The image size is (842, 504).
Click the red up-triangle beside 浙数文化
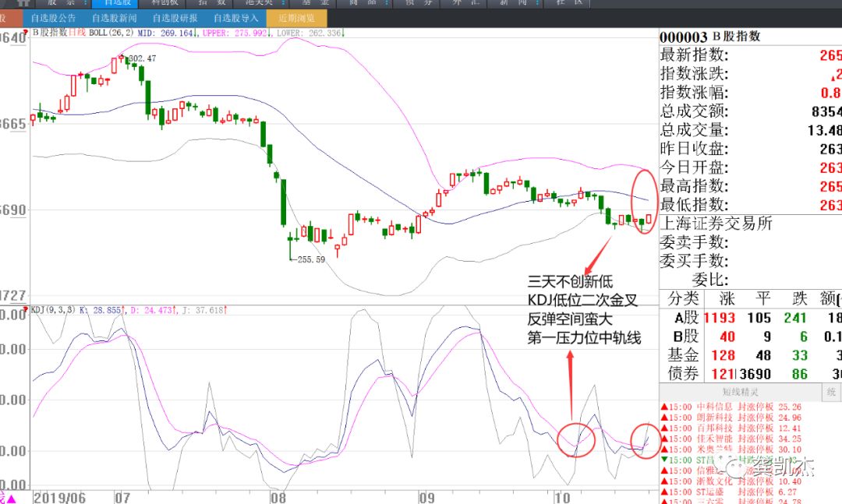(664, 481)
